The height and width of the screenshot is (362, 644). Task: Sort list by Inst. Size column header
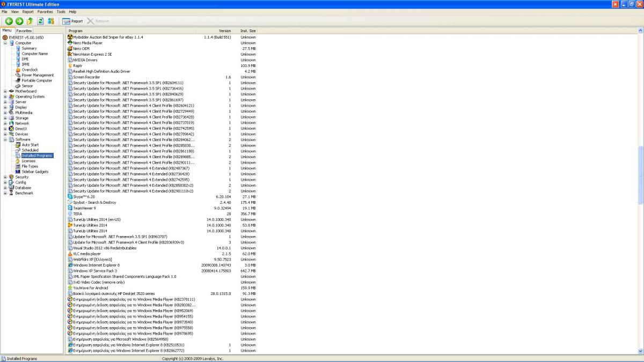[245, 31]
